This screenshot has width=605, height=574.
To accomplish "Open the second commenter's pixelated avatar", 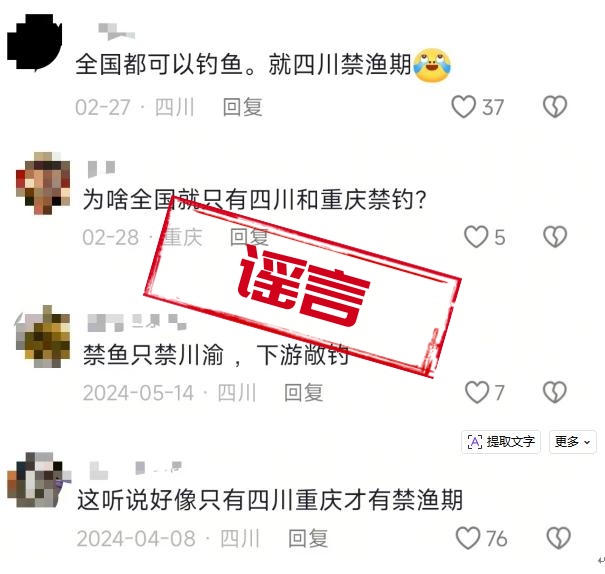I will pyautogui.click(x=43, y=183).
